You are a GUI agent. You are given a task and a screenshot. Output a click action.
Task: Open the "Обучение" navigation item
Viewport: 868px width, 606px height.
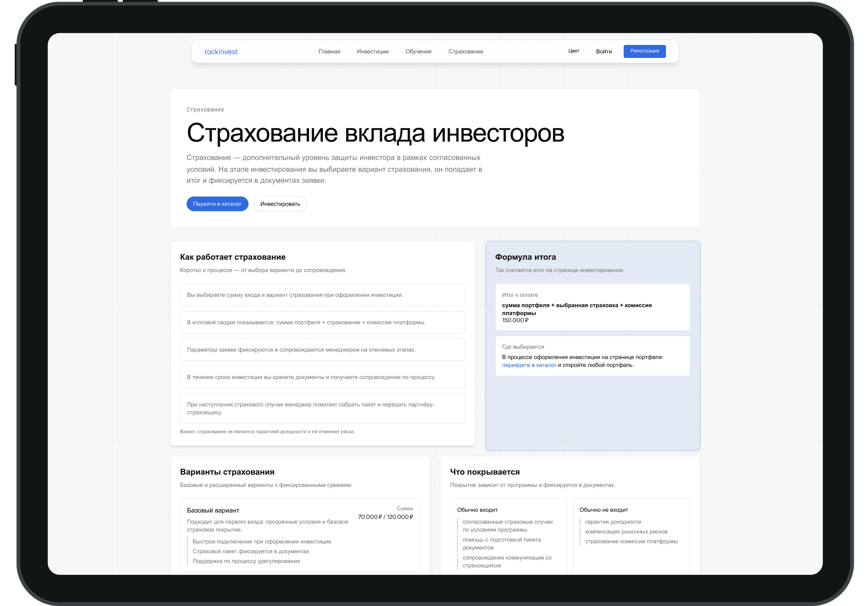coord(418,51)
